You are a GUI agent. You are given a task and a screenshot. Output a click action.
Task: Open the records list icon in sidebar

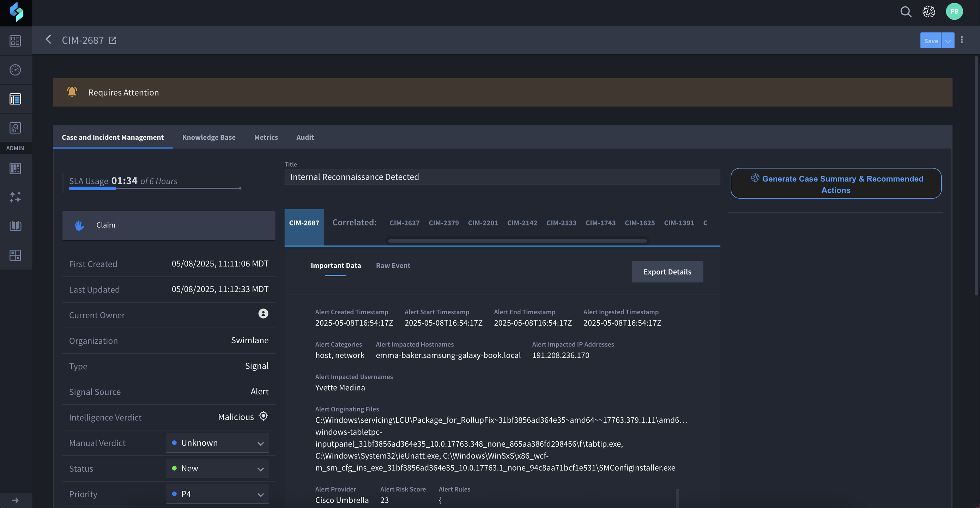pos(15,99)
